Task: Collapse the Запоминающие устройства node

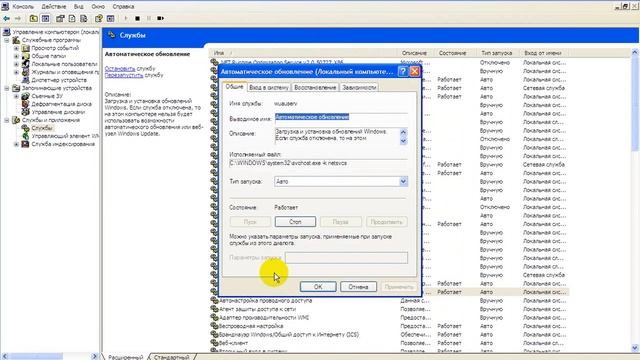Action: coord(7,88)
